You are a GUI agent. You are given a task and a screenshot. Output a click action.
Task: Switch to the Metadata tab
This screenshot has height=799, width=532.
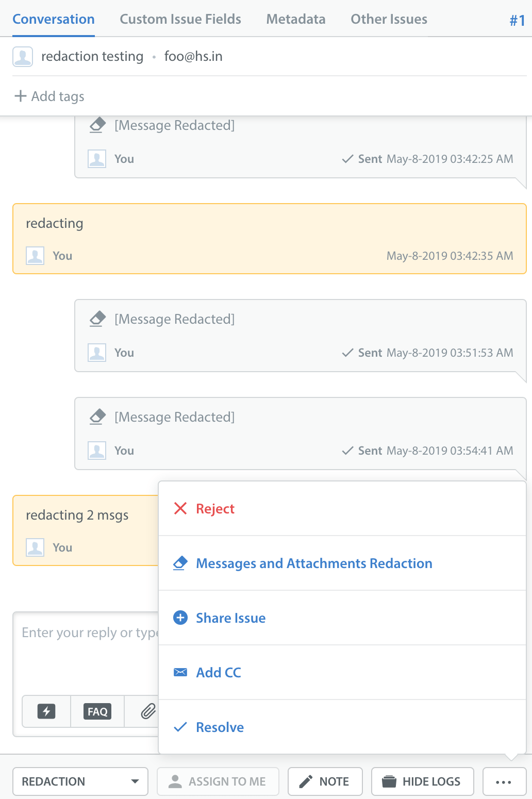pos(295,19)
